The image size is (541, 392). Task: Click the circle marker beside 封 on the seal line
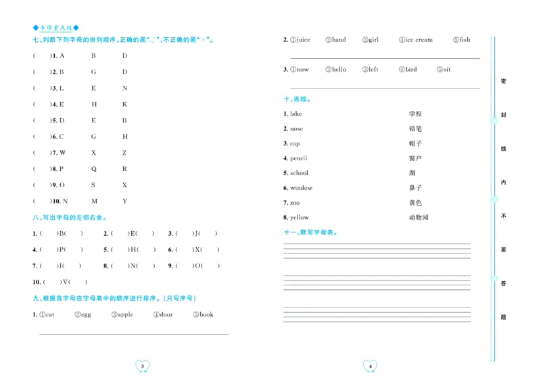pos(494,120)
